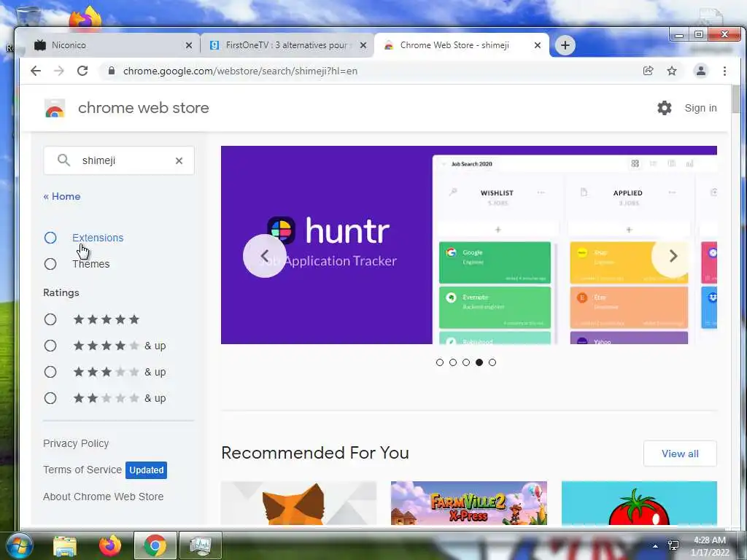
Task: Click the address bar URL
Action: pos(240,71)
